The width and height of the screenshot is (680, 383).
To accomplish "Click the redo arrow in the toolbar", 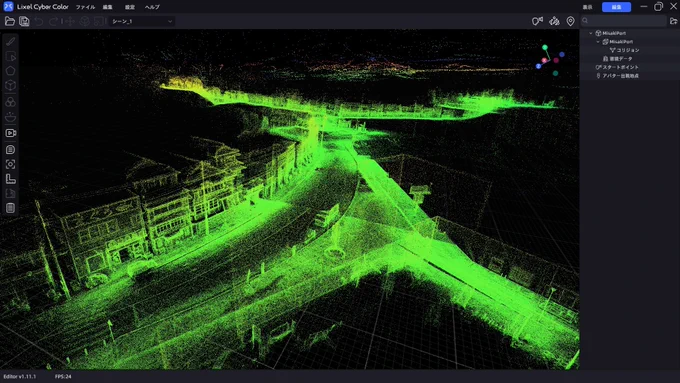I will (53, 21).
